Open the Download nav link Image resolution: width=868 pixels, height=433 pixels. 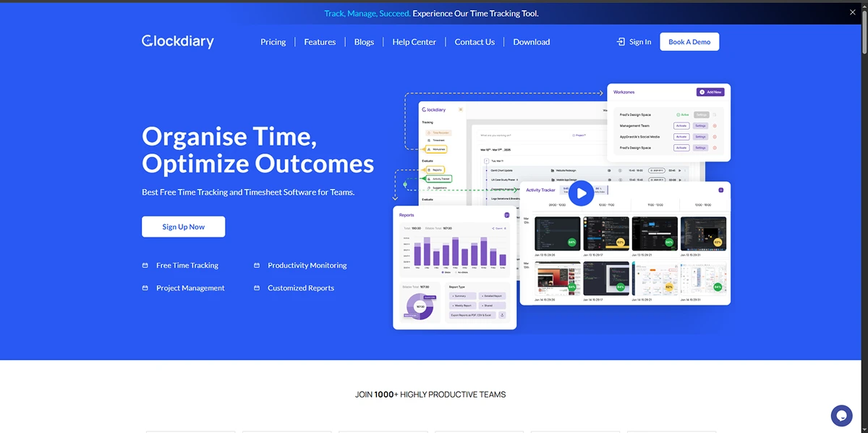tap(532, 42)
